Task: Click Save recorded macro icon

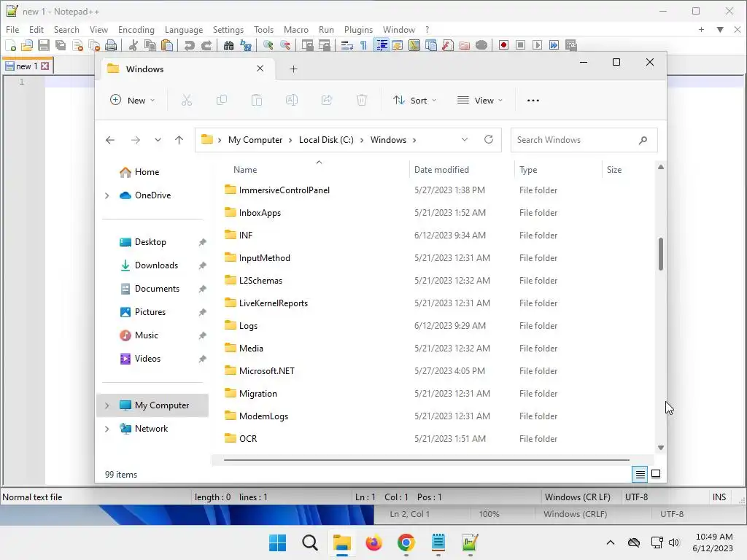Action: (x=570, y=45)
